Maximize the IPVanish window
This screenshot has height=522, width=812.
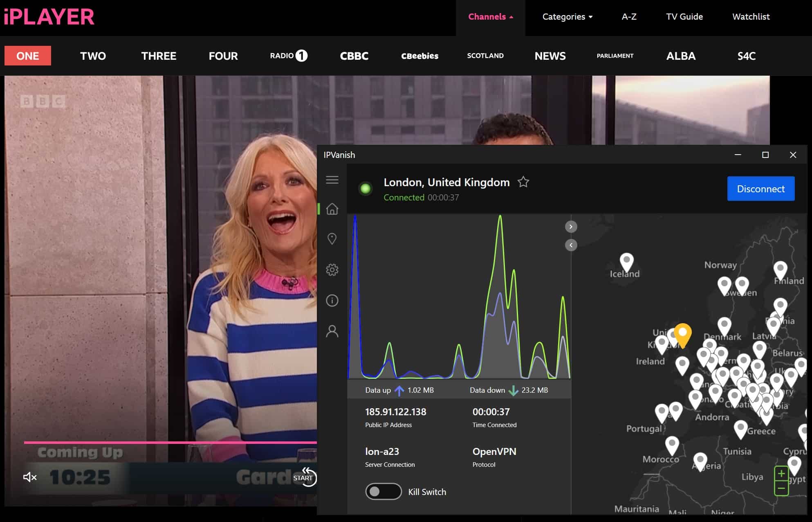tap(765, 155)
